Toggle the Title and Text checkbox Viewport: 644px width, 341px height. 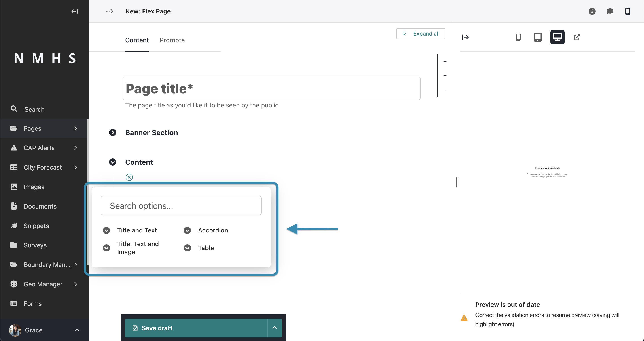tap(106, 230)
